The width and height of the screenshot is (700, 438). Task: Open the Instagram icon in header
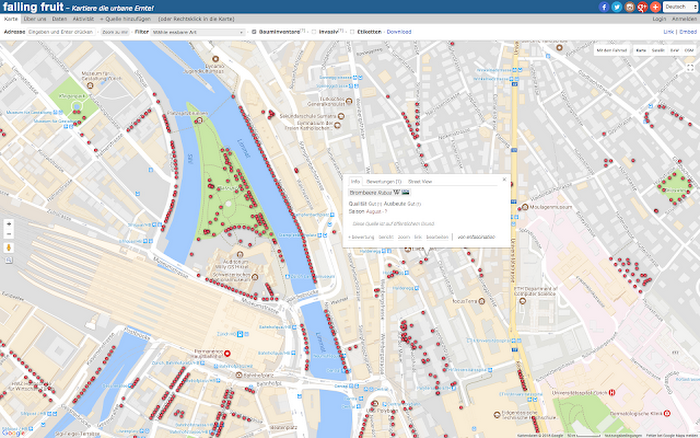click(629, 7)
